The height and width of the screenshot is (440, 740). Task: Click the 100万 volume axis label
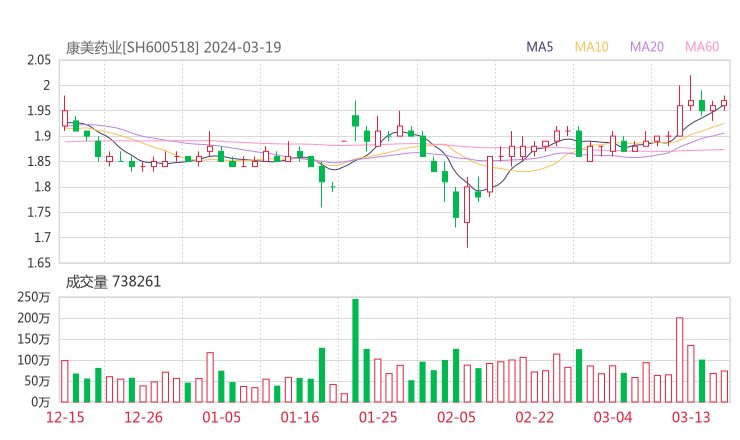tap(34, 360)
